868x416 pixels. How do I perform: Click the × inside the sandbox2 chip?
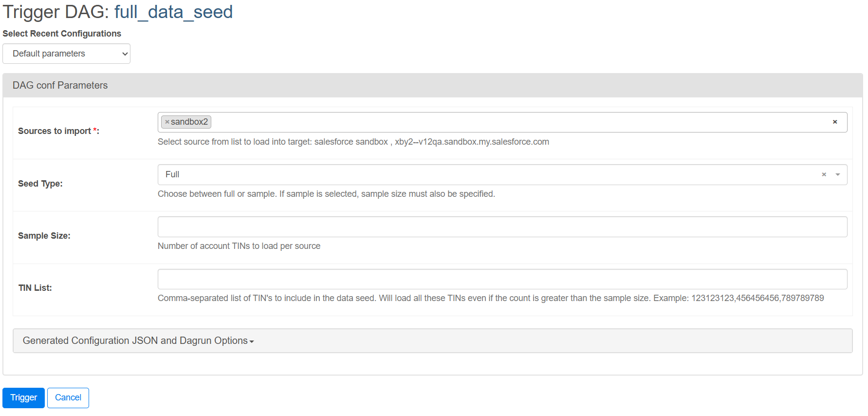tap(167, 122)
